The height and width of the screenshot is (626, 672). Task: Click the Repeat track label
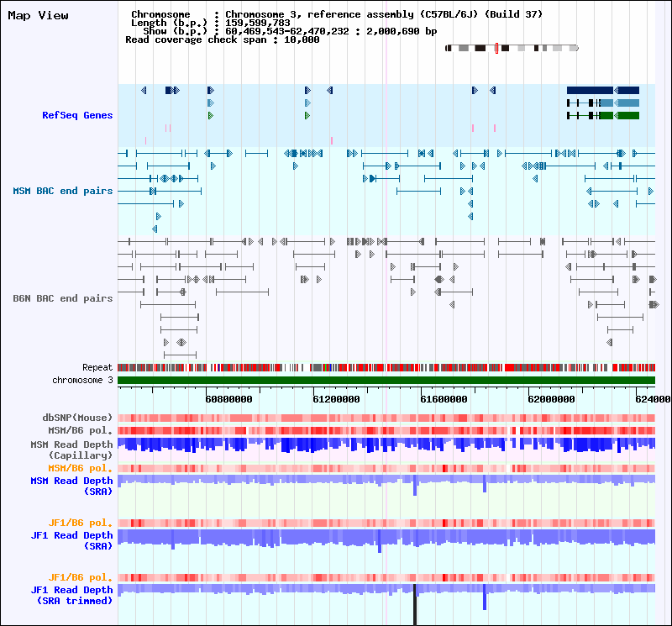click(97, 367)
